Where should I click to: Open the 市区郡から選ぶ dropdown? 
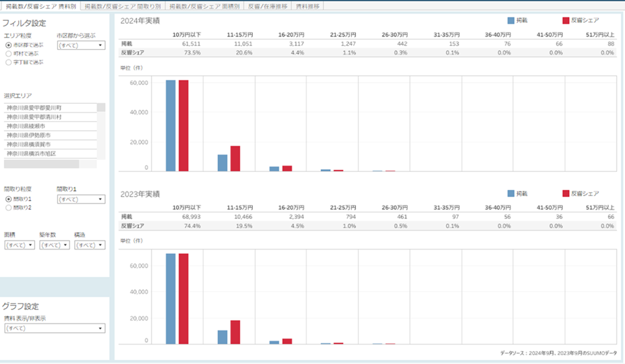pyautogui.click(x=81, y=45)
